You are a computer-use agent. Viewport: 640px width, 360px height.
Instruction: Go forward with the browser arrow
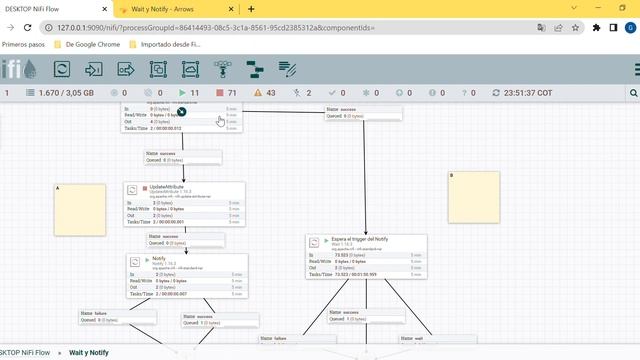tap(10, 28)
